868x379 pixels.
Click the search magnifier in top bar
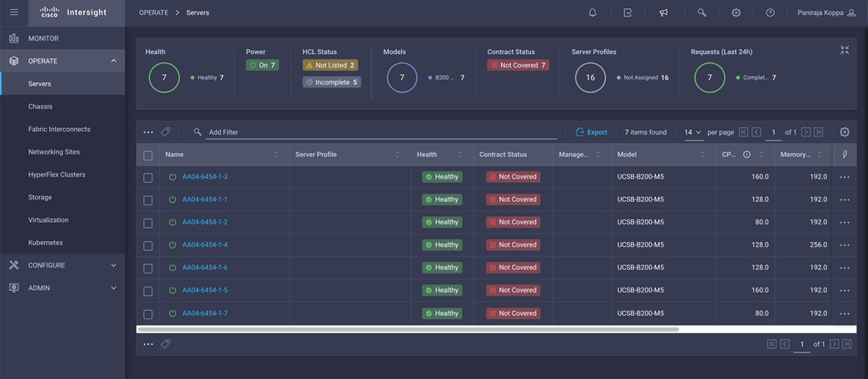[x=702, y=12]
